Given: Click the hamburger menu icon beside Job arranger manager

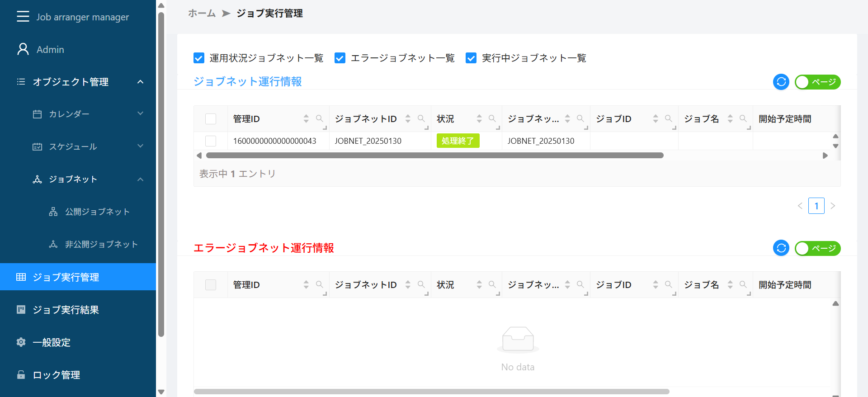Looking at the screenshot, I should coord(23,17).
